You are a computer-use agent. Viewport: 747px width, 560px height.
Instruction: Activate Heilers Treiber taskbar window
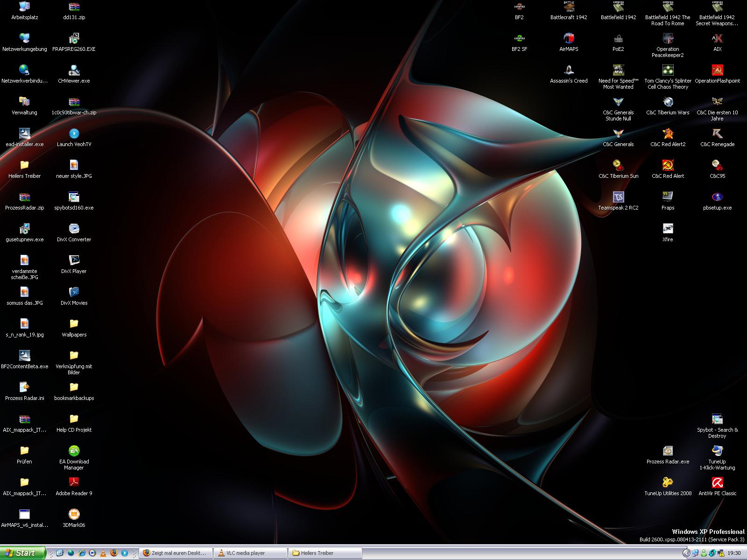click(x=324, y=553)
